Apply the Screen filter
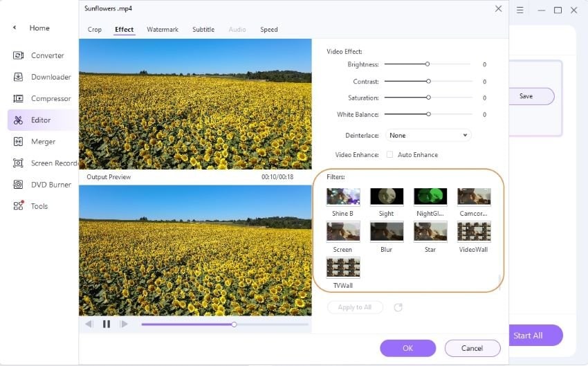 (343, 231)
